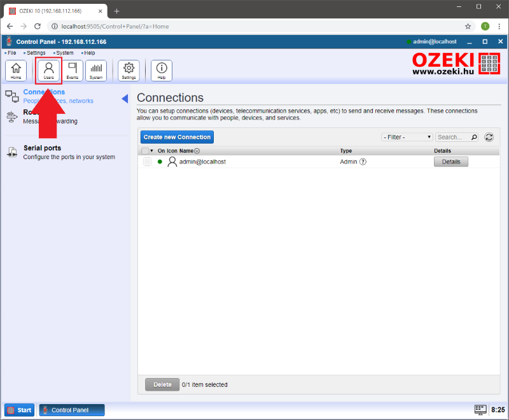
Task: Open the File menu
Action: click(x=11, y=53)
